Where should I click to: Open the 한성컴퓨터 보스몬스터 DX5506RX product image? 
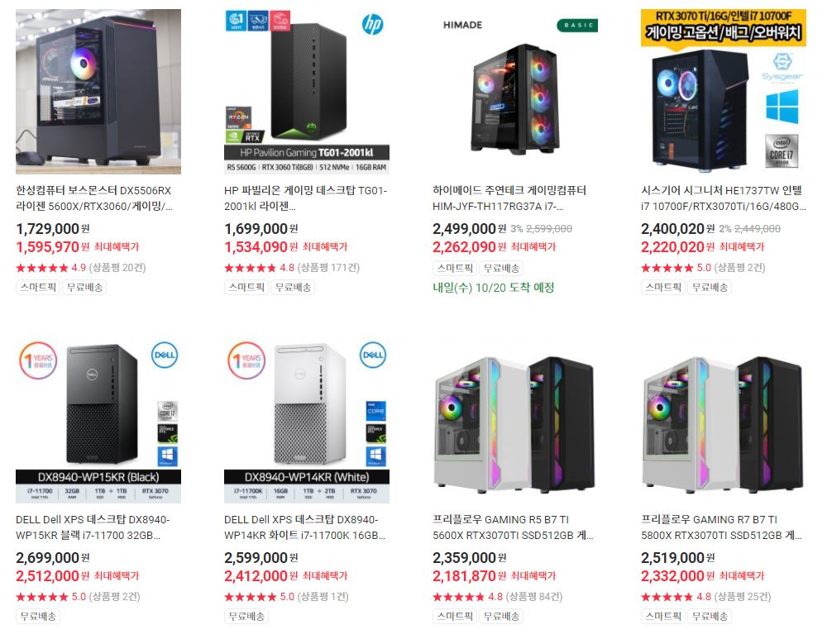98,91
